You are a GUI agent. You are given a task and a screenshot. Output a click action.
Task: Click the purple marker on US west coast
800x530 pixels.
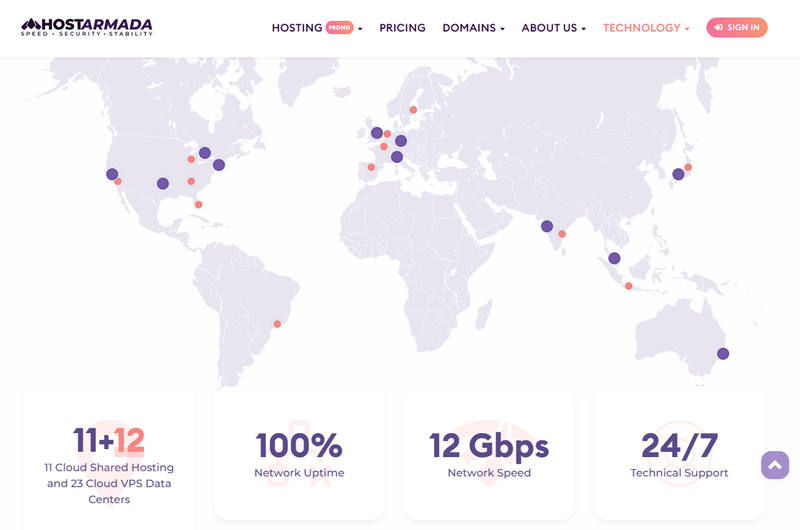coord(112,174)
